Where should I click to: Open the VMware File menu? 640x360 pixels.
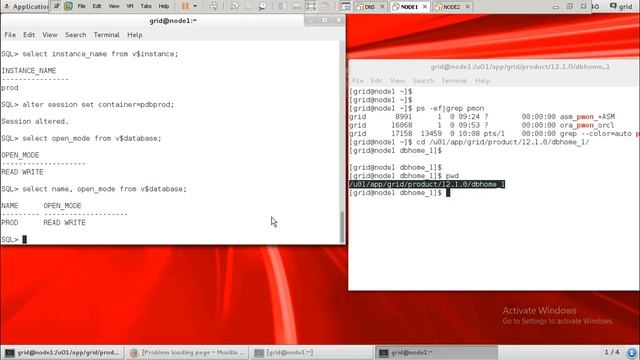82,6
